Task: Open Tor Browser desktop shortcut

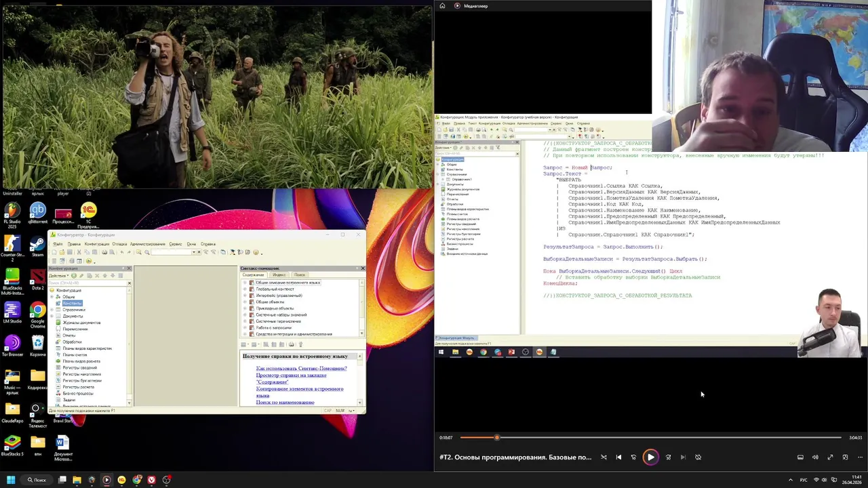Action: (12, 346)
